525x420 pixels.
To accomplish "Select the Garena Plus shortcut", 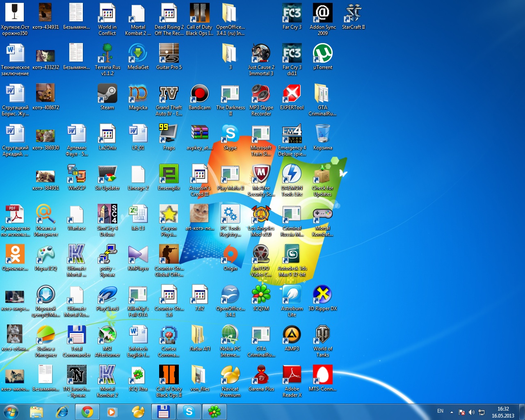I will tap(261, 379).
